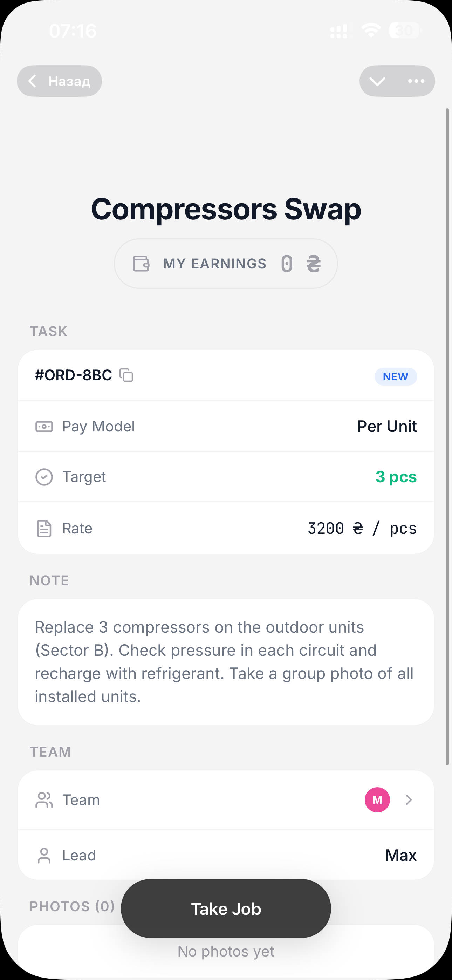The width and height of the screenshot is (452, 980).
Task: Tap the Target checkmark circle icon
Action: pyautogui.click(x=44, y=477)
